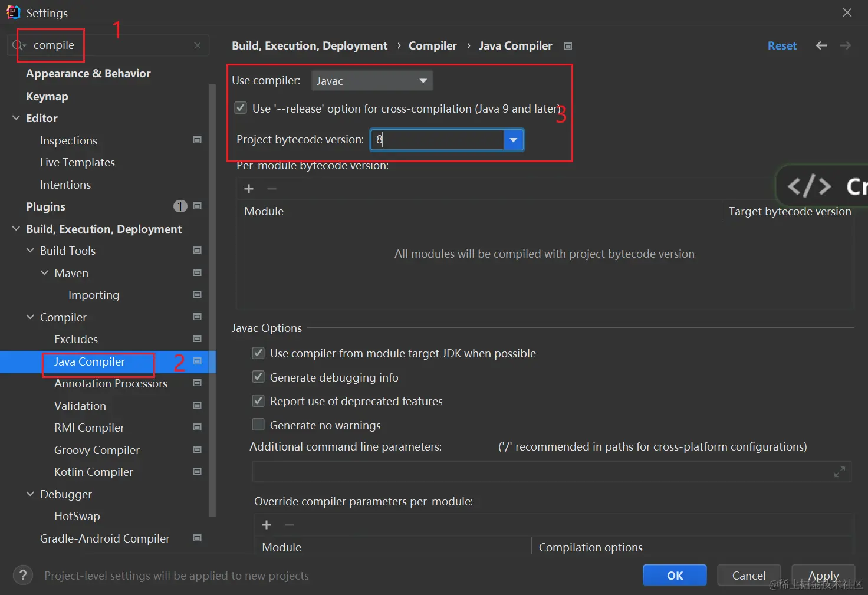
Task: Select Annotation Processors settings
Action: click(111, 383)
